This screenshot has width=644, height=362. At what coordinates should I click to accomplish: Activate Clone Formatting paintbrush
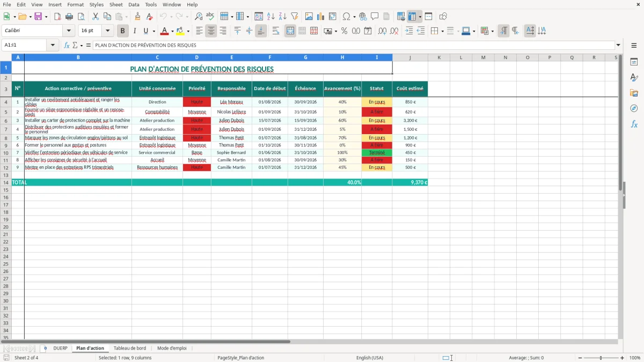138,17
